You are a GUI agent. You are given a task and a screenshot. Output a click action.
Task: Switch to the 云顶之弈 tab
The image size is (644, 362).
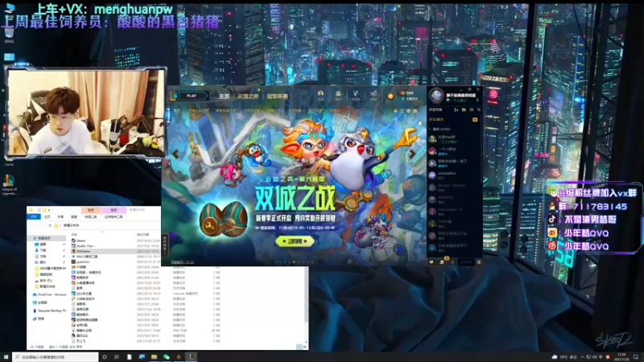[x=248, y=97]
